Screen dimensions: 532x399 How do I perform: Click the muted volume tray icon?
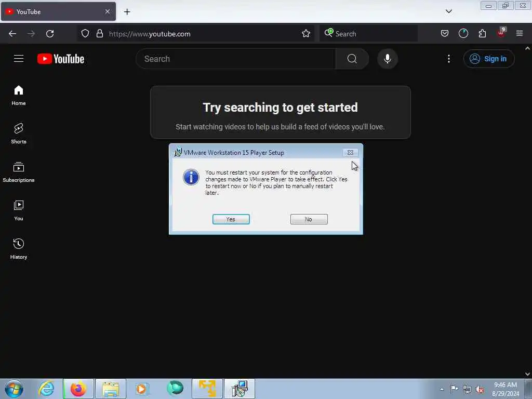480,390
